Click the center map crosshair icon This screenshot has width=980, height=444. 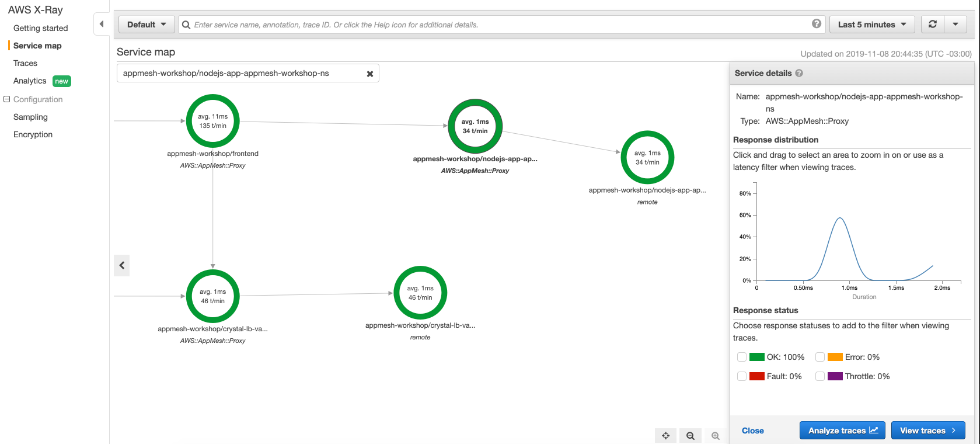point(665,436)
